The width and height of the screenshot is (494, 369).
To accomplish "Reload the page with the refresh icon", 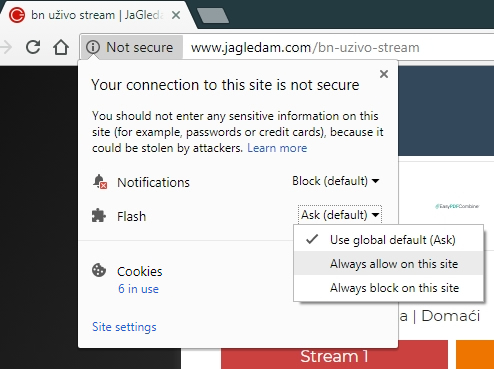I will [33, 47].
